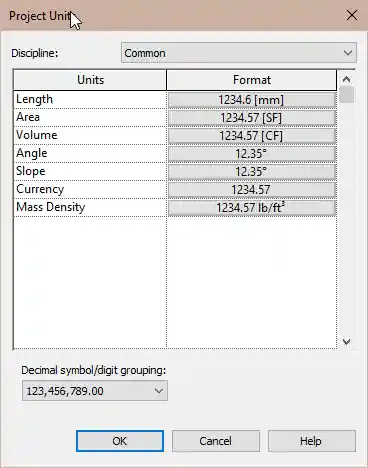Open the Volume format button 1234.57 [CF]
The width and height of the screenshot is (368, 468).
coord(252,136)
